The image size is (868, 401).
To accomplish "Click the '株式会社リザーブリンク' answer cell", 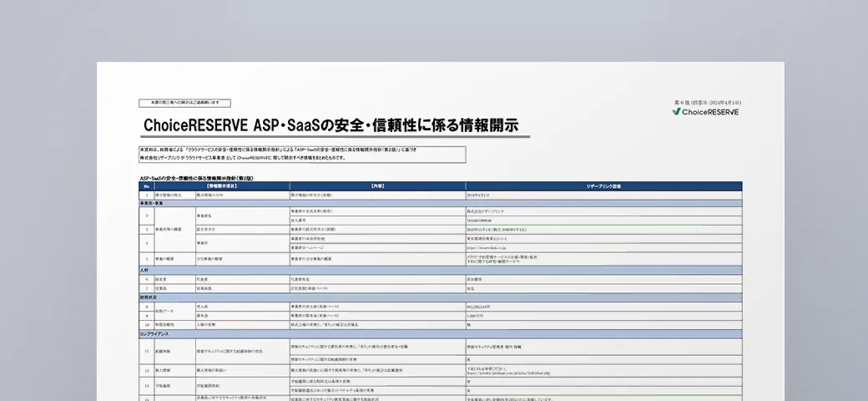I will click(604, 211).
